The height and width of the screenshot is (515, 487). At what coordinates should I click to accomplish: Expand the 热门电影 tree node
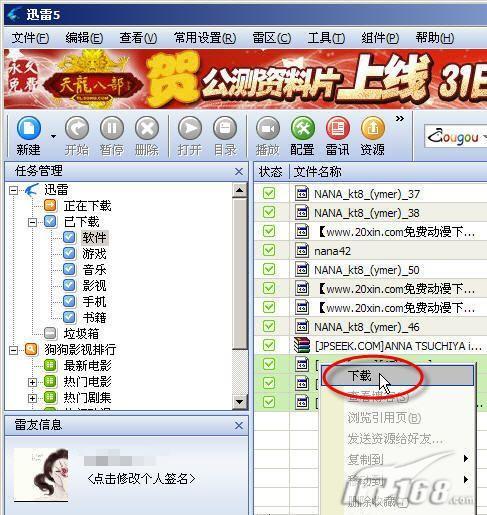pyautogui.click(x=32, y=382)
